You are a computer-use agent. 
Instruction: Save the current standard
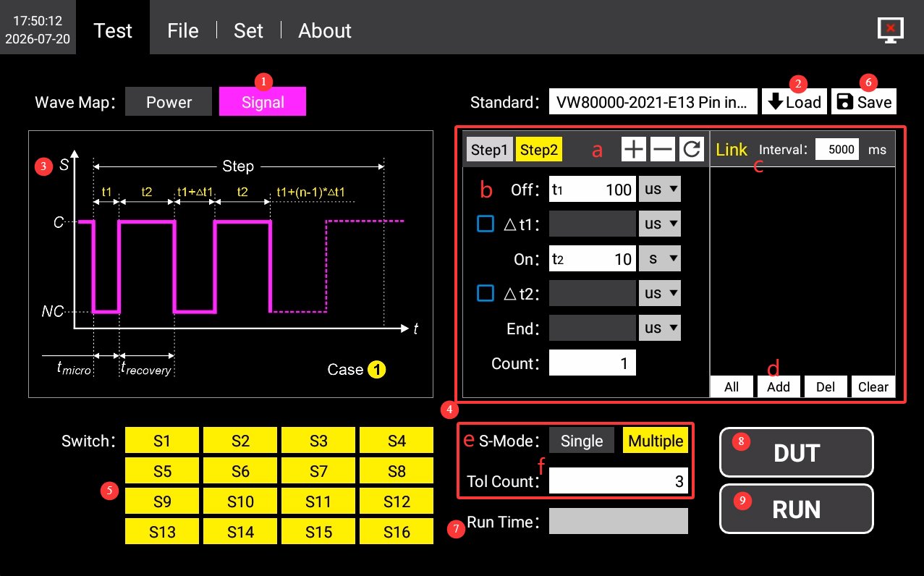click(x=864, y=102)
